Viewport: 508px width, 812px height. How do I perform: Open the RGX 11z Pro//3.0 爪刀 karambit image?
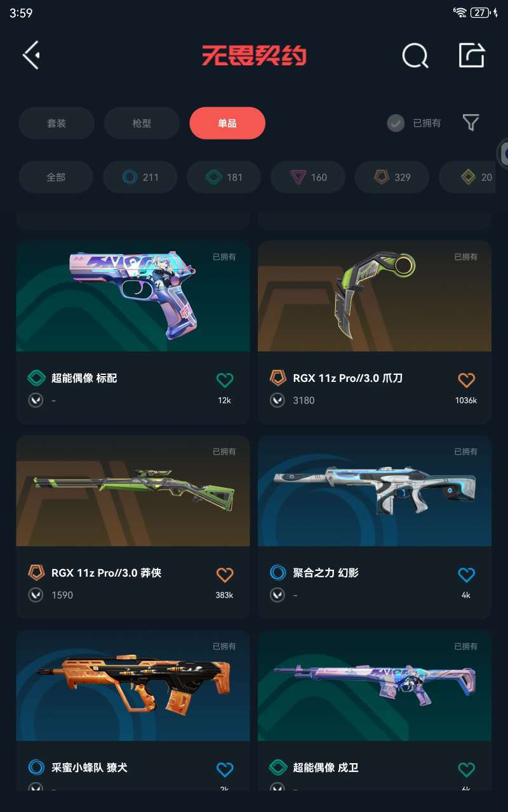(375, 296)
